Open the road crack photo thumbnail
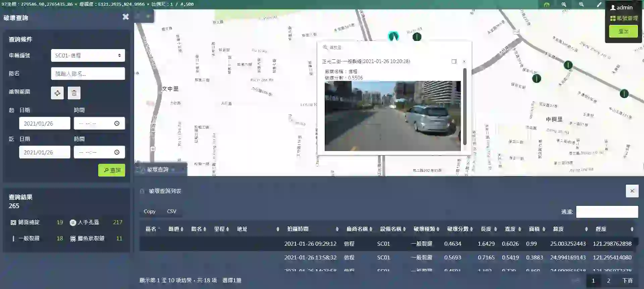644x289 pixels. click(x=392, y=116)
